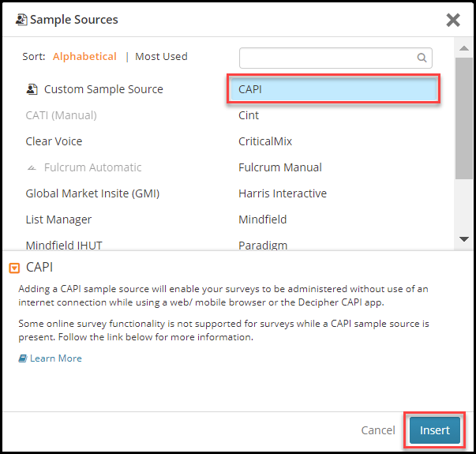Select the CriticalMix source
The height and width of the screenshot is (454, 476).
tap(265, 141)
